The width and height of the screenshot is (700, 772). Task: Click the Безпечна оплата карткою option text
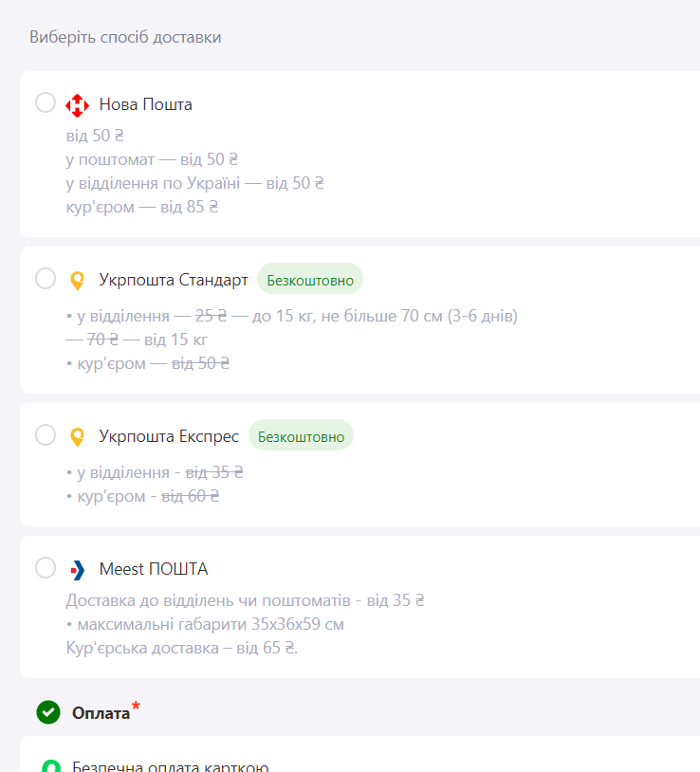coord(171,766)
